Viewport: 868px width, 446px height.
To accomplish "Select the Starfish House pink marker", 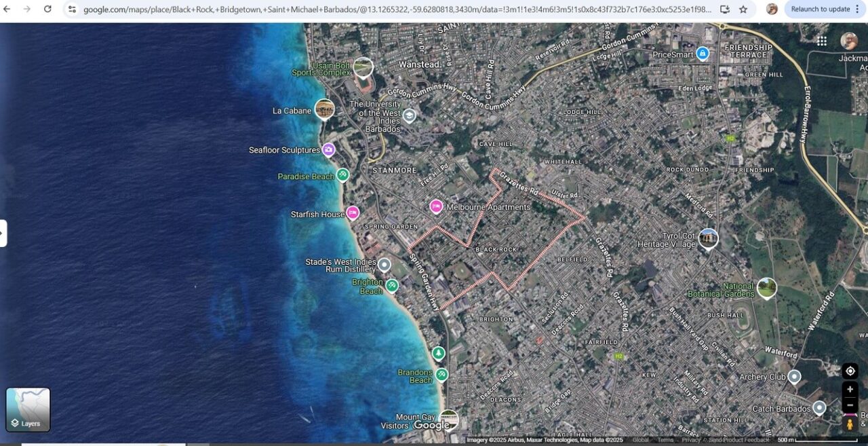I will tap(353, 213).
